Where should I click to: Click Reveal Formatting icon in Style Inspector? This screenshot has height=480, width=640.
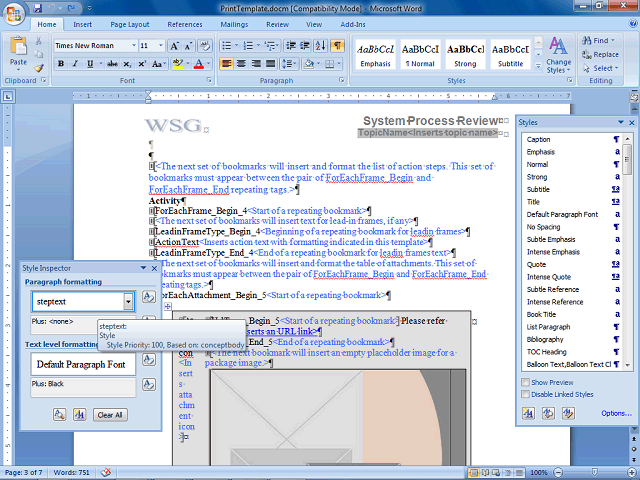pos(59,415)
